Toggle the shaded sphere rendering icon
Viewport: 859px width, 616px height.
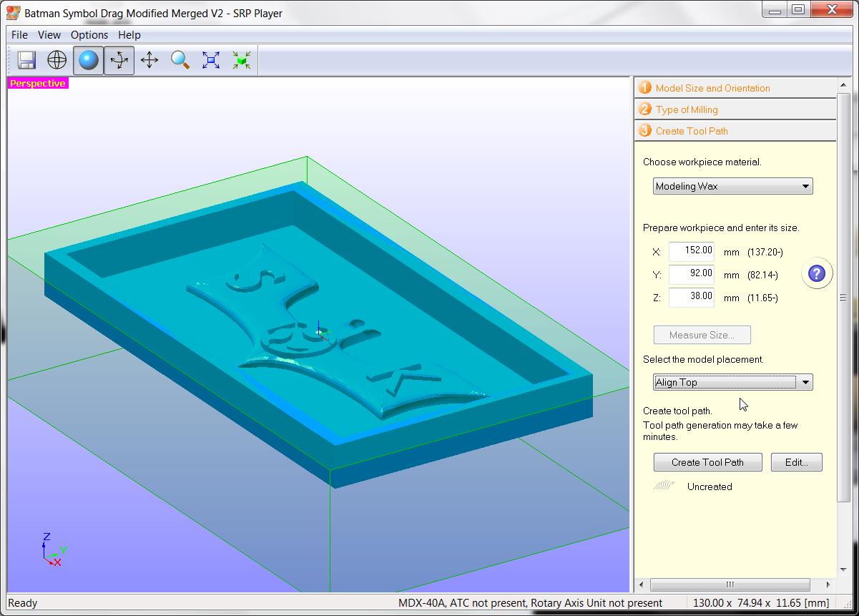(x=88, y=60)
